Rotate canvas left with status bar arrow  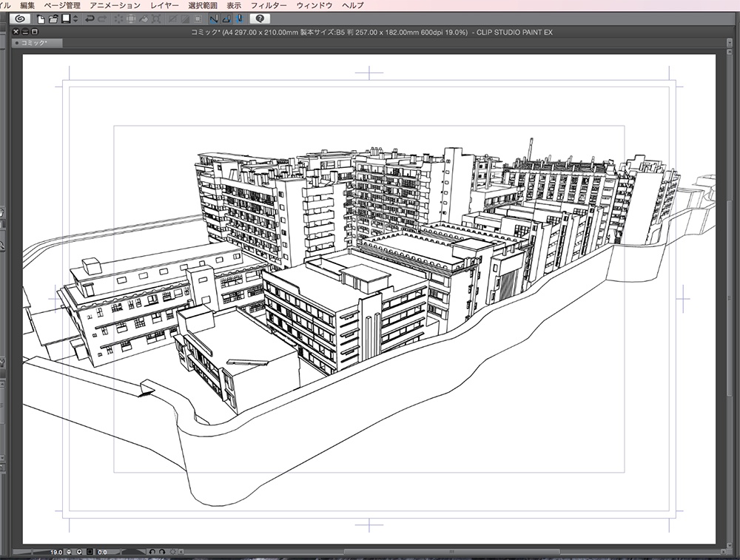[151, 552]
